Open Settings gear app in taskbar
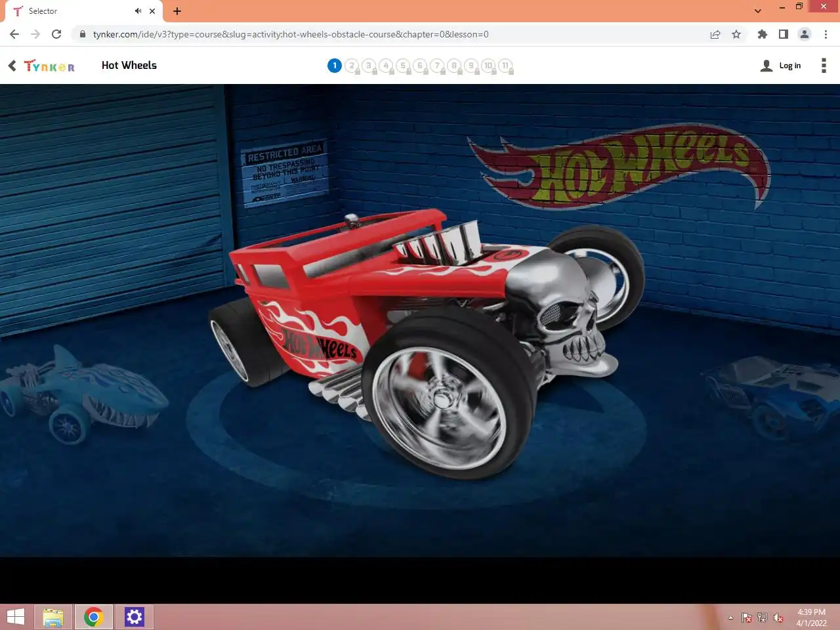 coord(135,617)
